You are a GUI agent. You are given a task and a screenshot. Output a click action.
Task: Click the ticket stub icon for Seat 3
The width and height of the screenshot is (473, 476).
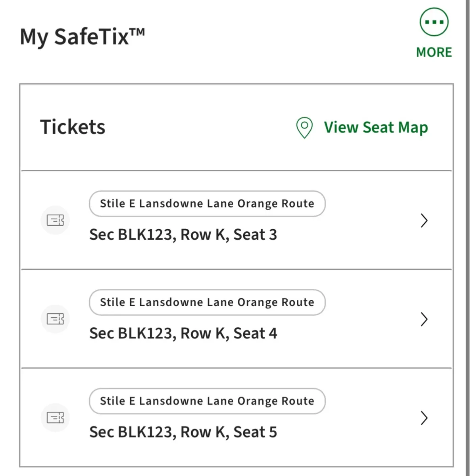(x=55, y=220)
